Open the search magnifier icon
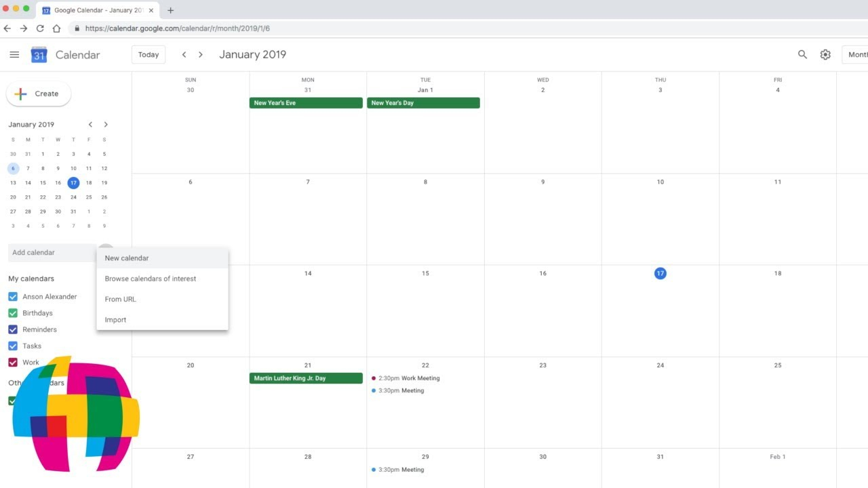The height and width of the screenshot is (488, 868). point(802,55)
